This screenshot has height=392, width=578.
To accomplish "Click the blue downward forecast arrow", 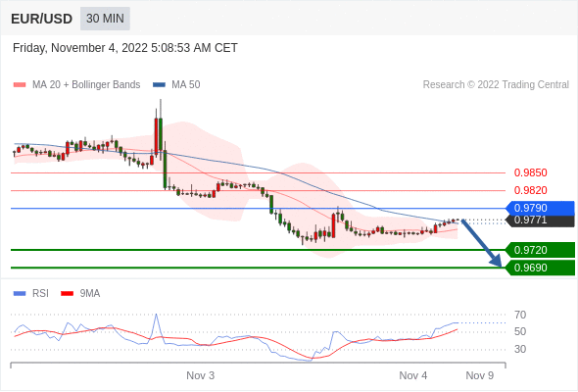I will point(481,243).
